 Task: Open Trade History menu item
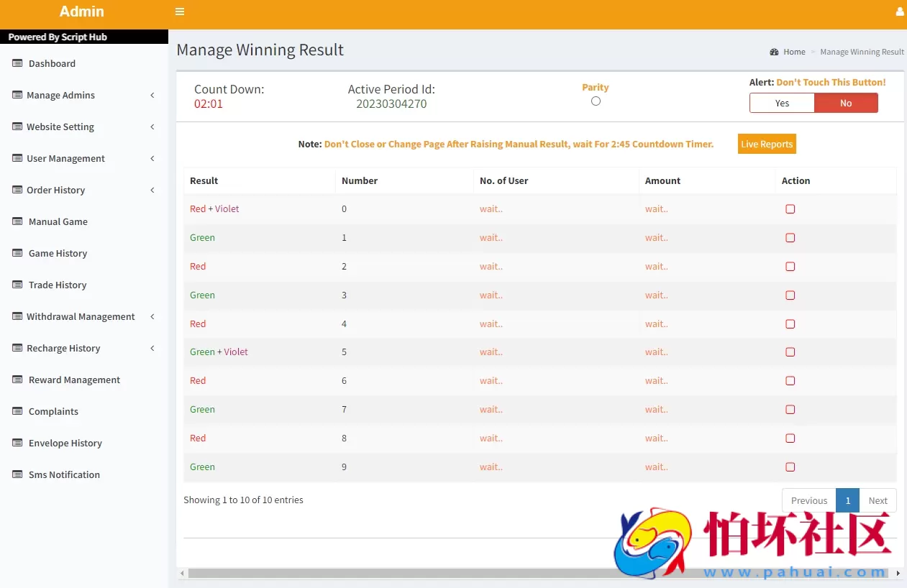tap(58, 285)
